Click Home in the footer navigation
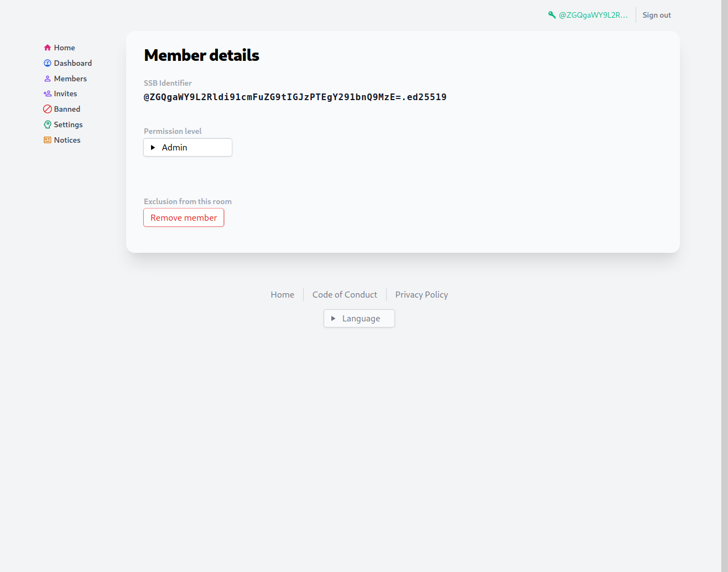Screen dimensions: 728x572 pyautogui.click(x=282, y=294)
